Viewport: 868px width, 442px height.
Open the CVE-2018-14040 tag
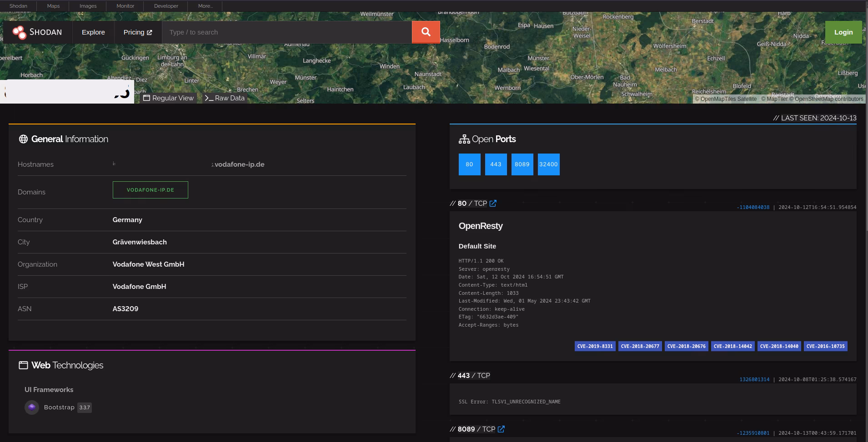click(x=779, y=346)
